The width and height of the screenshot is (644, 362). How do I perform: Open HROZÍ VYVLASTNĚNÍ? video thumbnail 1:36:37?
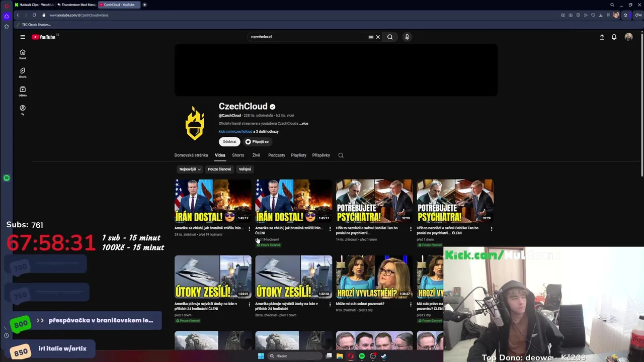coord(374,277)
